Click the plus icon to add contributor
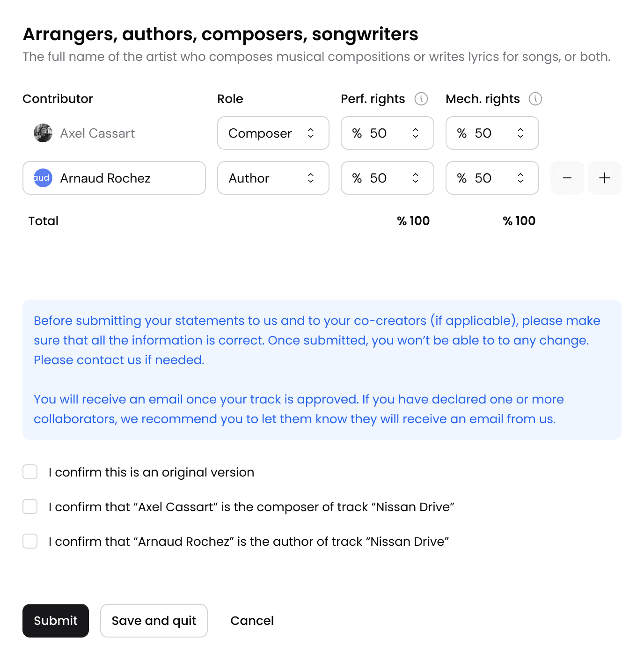644x660 pixels. click(x=605, y=178)
